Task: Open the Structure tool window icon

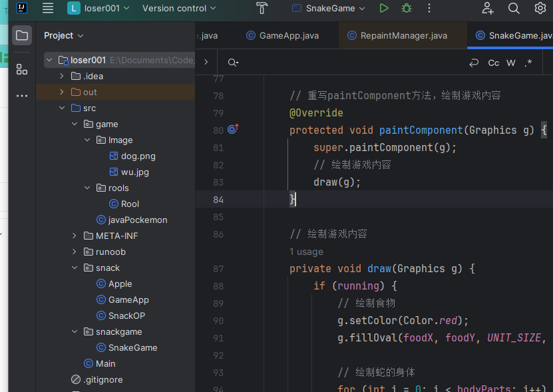Action: coord(22,69)
